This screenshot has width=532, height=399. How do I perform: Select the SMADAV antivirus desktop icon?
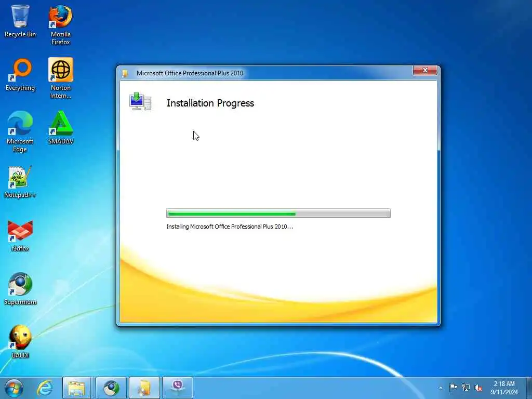[60, 128]
